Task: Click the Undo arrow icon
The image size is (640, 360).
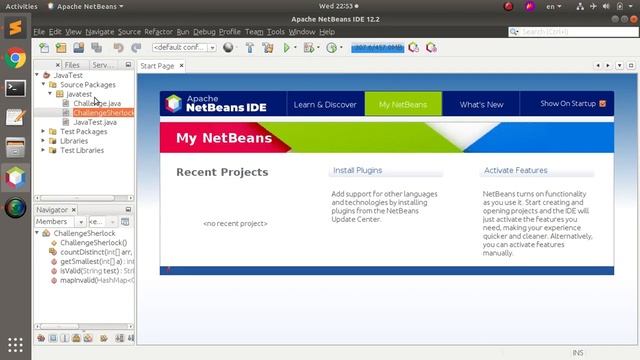Action: point(118,48)
